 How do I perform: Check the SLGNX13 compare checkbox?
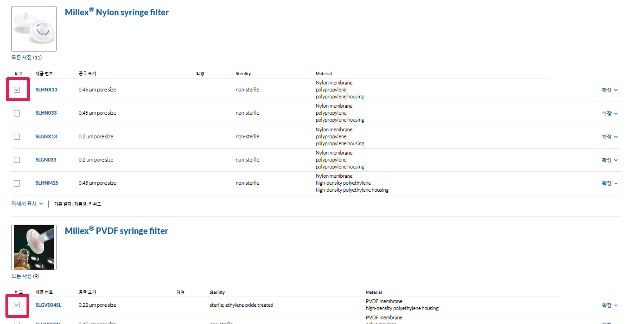coord(17,136)
